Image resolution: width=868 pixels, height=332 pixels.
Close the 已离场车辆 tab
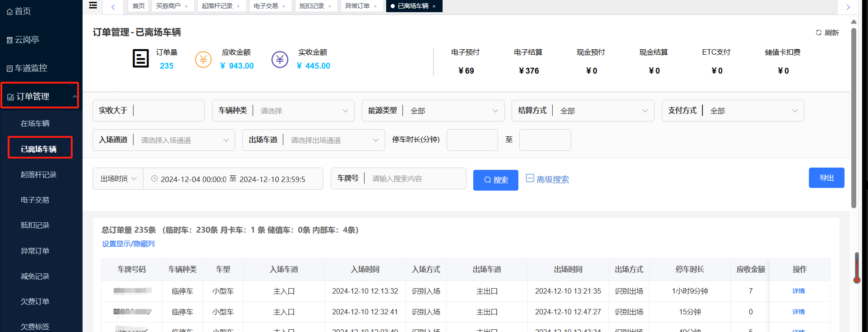point(434,6)
